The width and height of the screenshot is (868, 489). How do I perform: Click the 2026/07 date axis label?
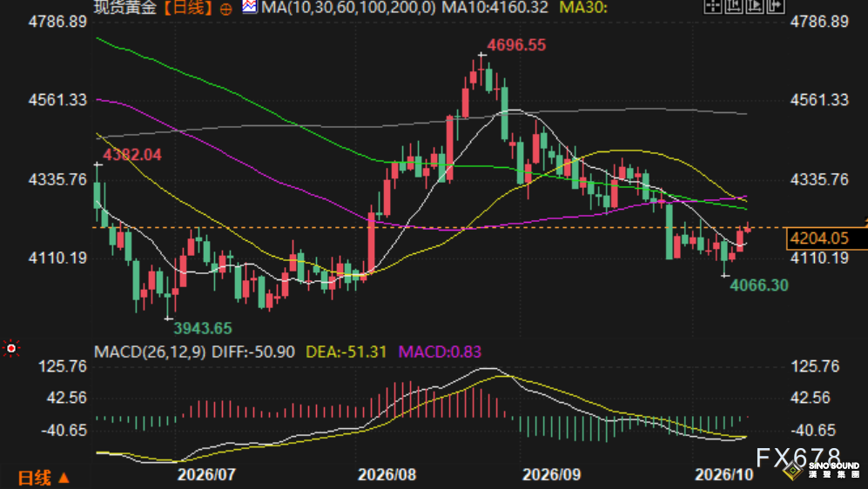tap(206, 474)
